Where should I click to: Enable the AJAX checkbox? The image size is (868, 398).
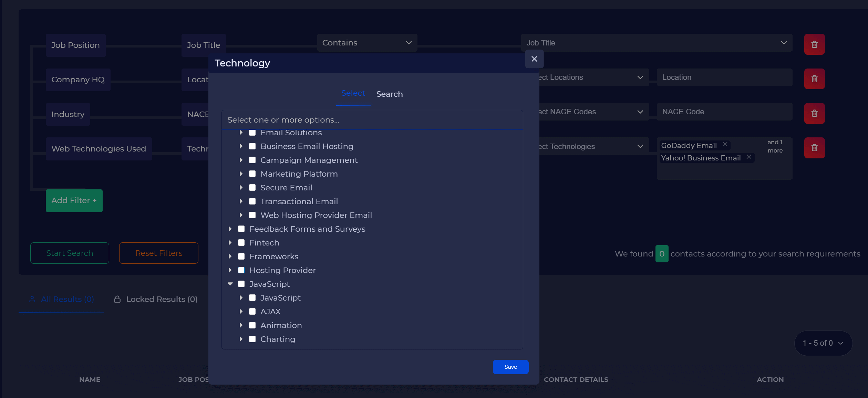coord(252,312)
